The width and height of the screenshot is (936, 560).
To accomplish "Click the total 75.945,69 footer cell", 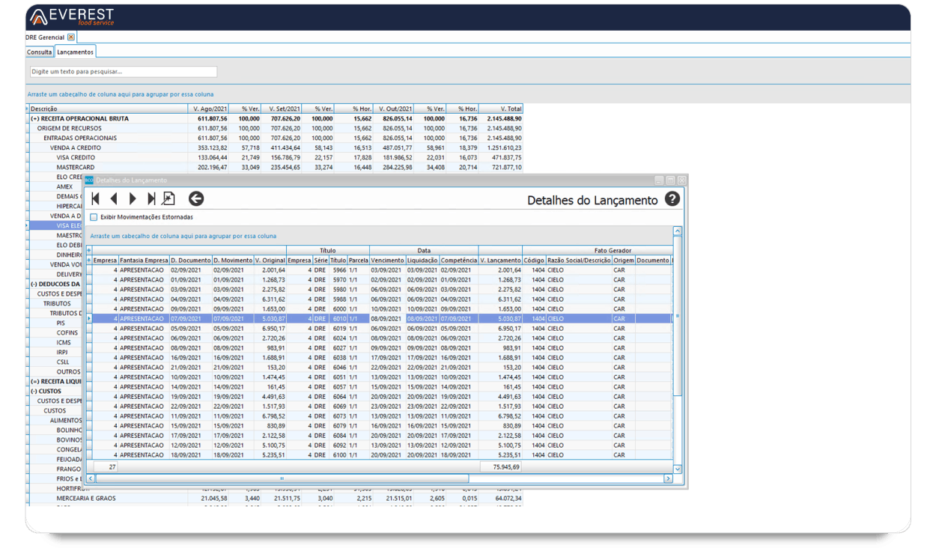I will point(501,467).
